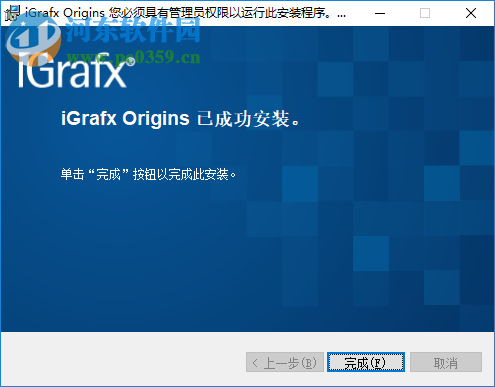Click the window title "iGrafx Origins 您必须具有管理员权限"
Image resolution: width=495 pixels, height=387 pixels.
point(185,13)
